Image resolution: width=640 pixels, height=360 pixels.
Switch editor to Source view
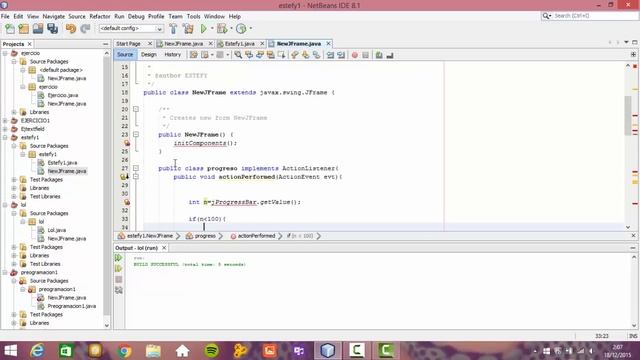click(125, 55)
